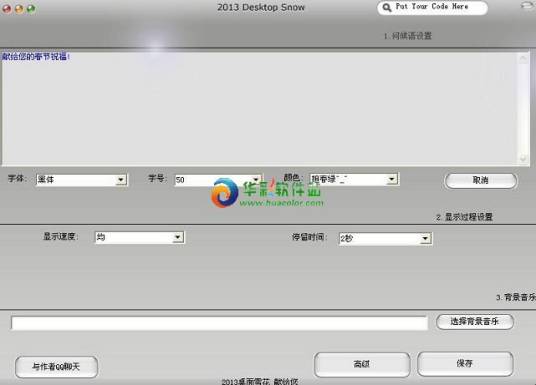Open the 停留时间 dropdown showing 2秒
The image size is (536, 385).
pyautogui.click(x=385, y=239)
